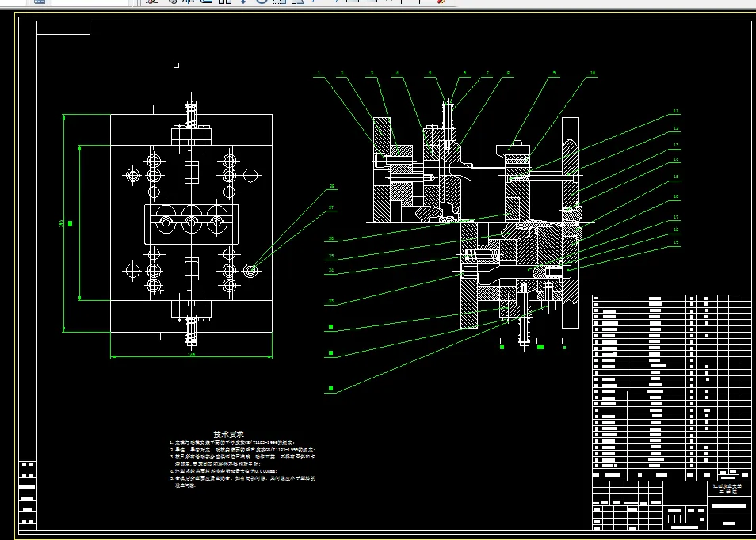Select part callout number 15
The image size is (756, 540).
[676, 177]
